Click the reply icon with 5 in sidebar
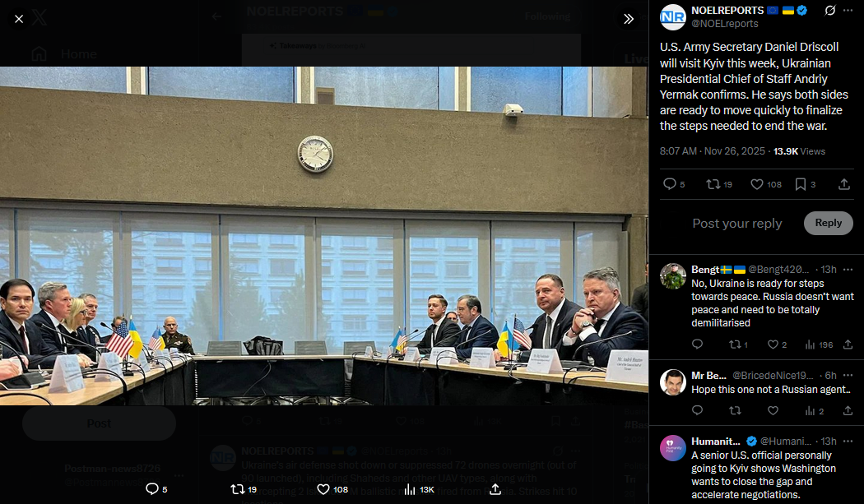Viewport: 864px width, 504px height. click(673, 184)
